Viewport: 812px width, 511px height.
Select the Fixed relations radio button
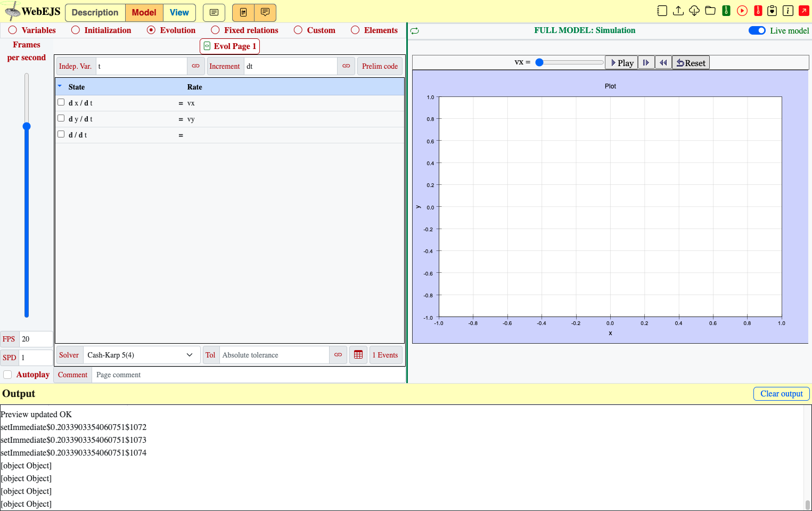pyautogui.click(x=215, y=30)
